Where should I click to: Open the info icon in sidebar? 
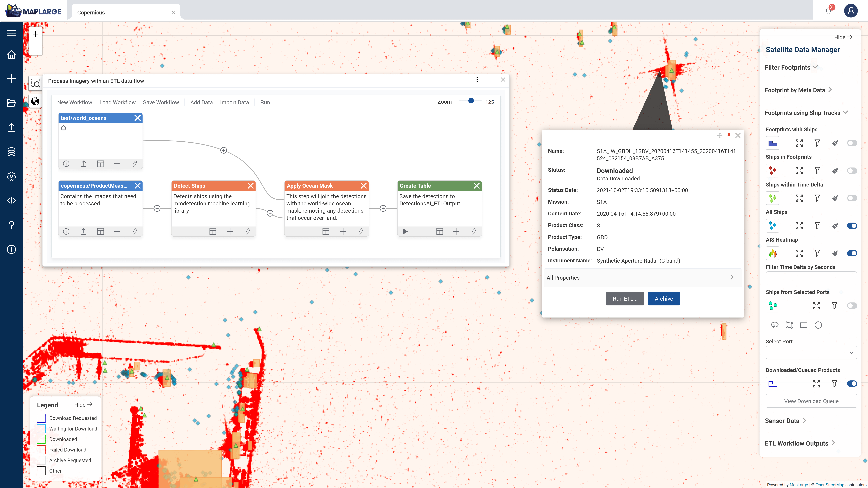pos(11,250)
